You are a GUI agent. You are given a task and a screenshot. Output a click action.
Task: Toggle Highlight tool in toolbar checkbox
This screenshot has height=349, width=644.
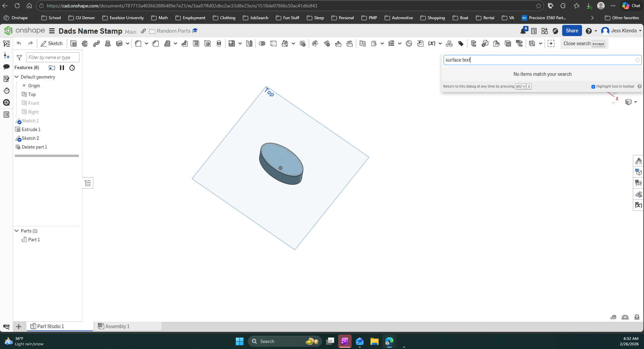coord(593,87)
